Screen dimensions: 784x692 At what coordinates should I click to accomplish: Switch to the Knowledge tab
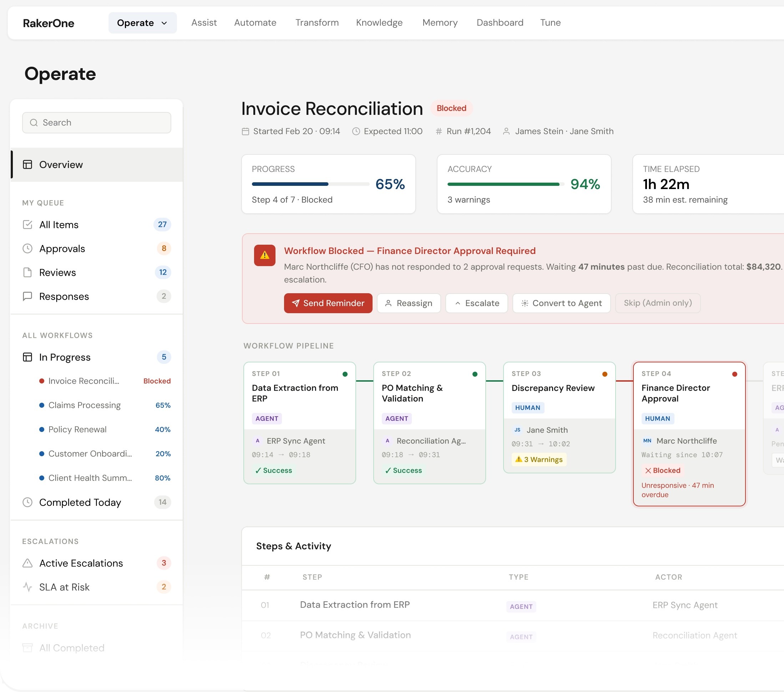point(379,22)
